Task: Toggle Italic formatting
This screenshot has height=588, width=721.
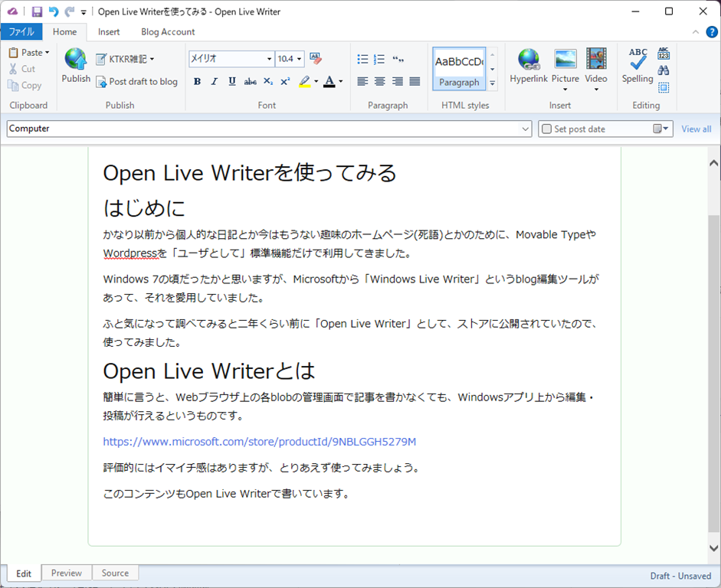Action: click(x=215, y=81)
